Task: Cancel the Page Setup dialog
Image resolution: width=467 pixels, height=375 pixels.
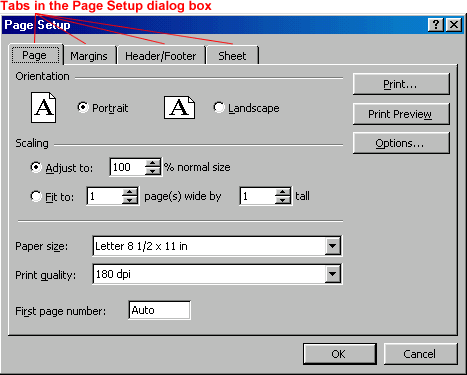Action: click(x=420, y=354)
